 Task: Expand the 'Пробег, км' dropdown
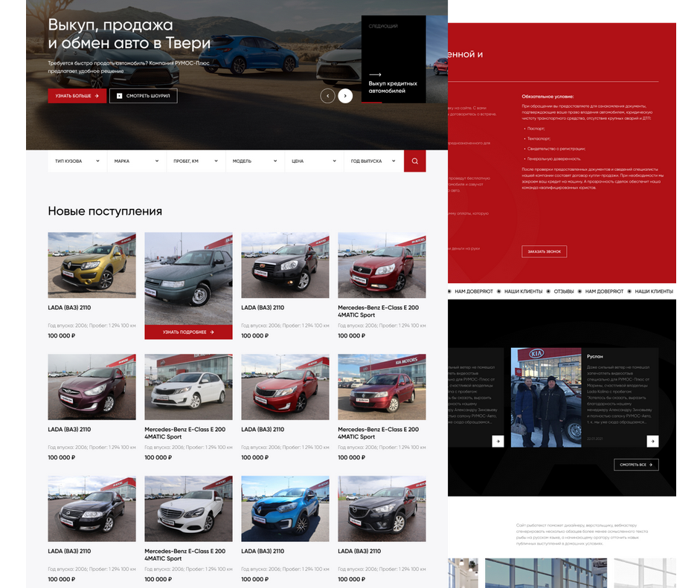196,161
